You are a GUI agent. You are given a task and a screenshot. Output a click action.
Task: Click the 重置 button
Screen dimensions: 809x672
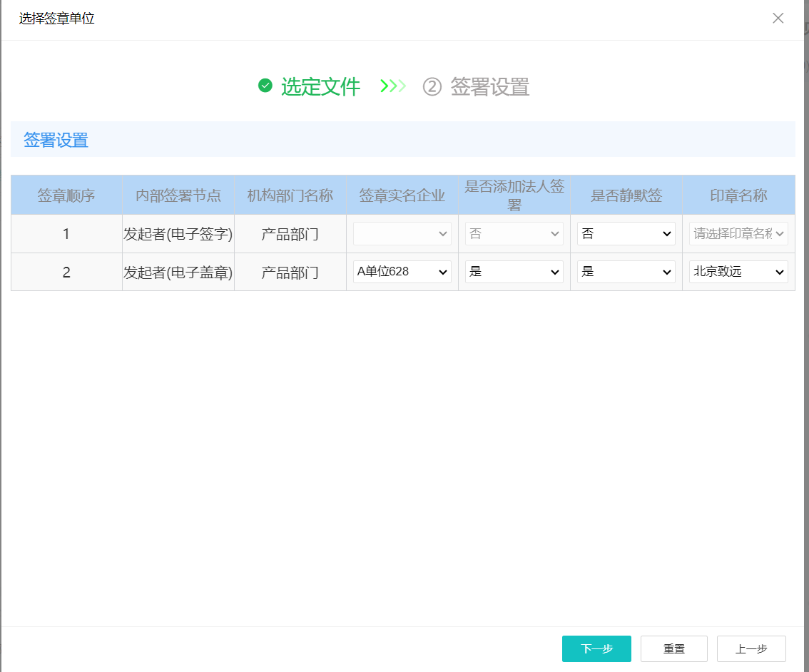673,648
